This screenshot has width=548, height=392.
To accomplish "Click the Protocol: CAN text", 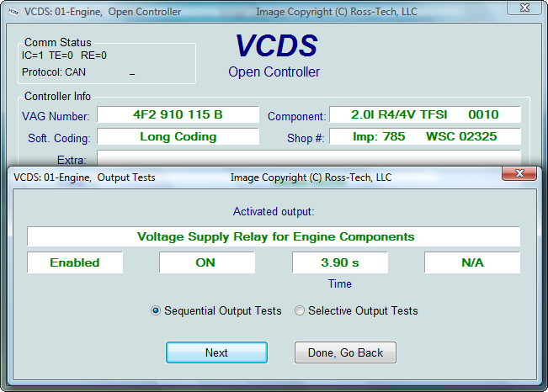I will coord(54,72).
